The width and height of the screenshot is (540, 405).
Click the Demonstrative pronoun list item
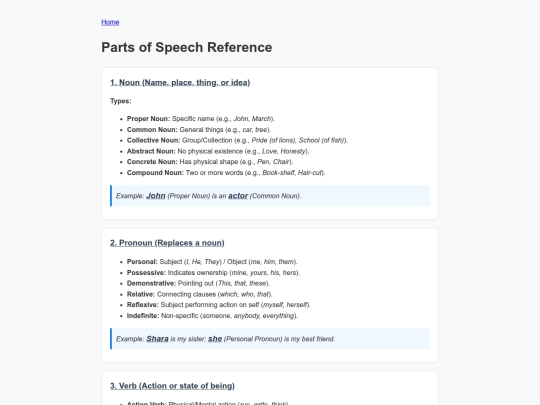(198, 283)
